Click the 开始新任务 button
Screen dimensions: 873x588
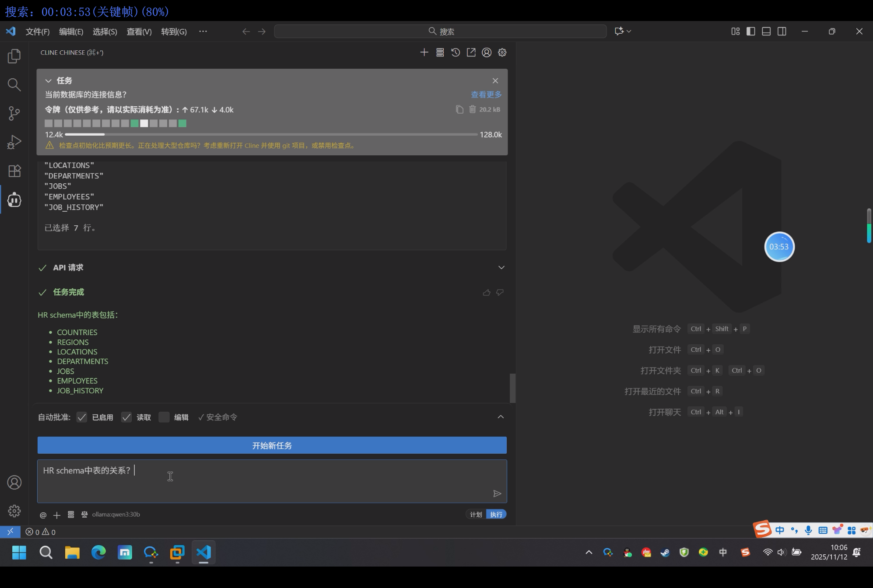pyautogui.click(x=272, y=445)
